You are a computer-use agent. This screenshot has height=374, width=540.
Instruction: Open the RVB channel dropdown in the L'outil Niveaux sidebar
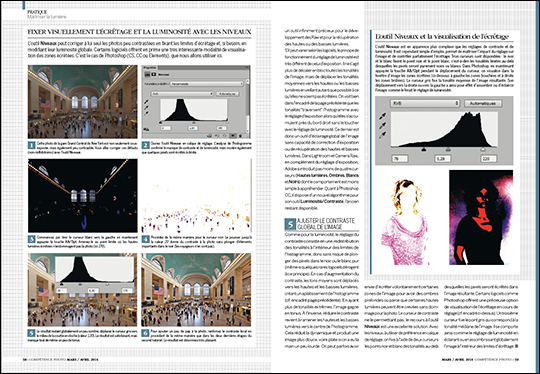425,103
